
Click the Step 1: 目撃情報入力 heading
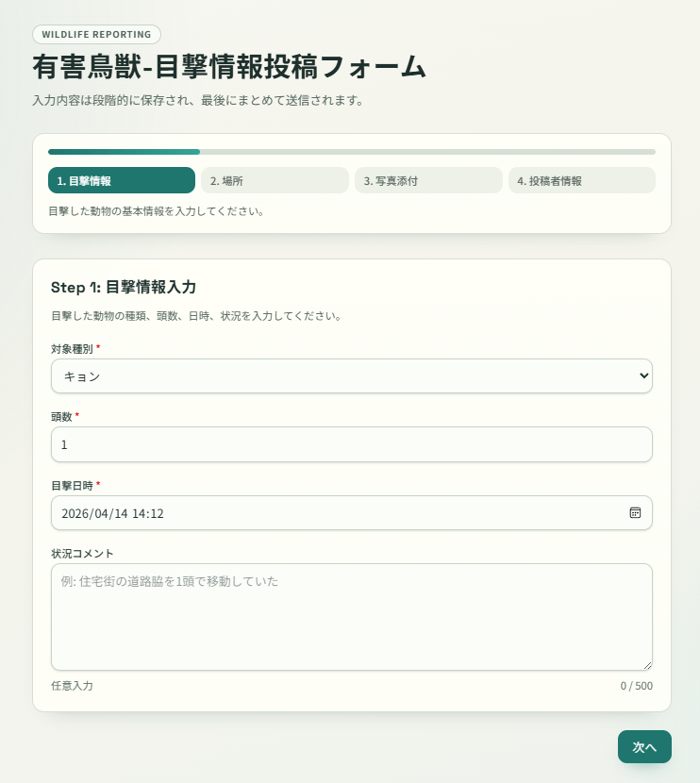point(123,287)
